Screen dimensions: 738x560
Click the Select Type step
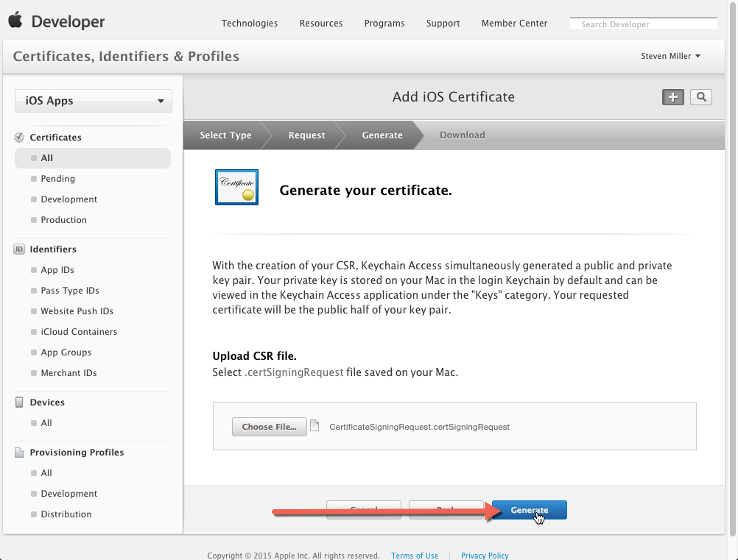point(225,135)
